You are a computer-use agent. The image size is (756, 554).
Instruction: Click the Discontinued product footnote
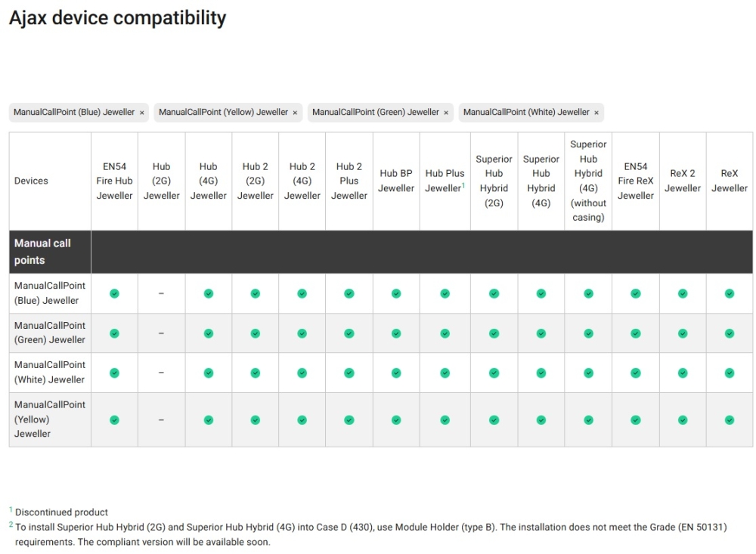tap(61, 512)
